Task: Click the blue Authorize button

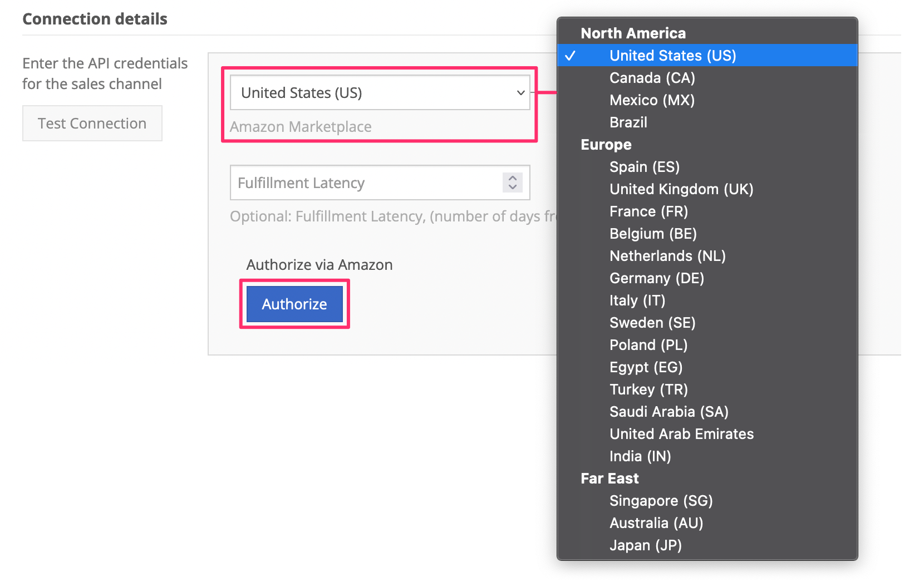Action: click(x=294, y=304)
